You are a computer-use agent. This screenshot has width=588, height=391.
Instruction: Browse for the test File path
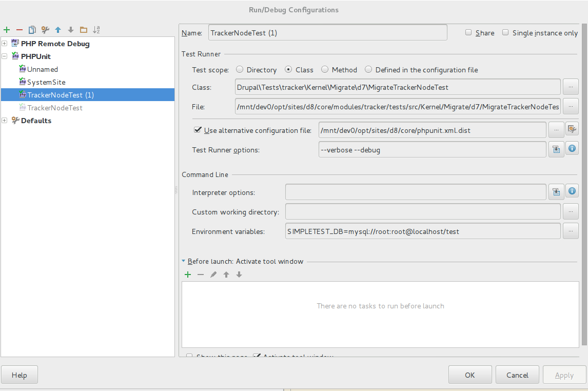pos(571,106)
